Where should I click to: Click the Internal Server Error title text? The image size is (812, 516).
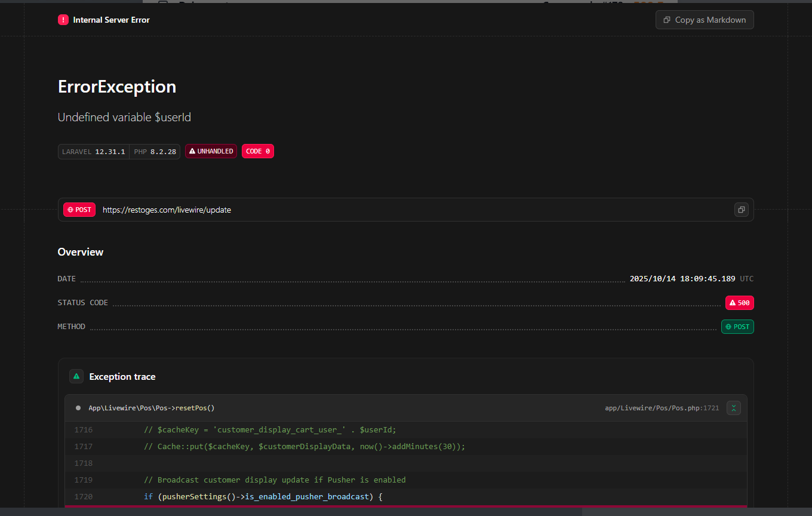pyautogui.click(x=111, y=20)
